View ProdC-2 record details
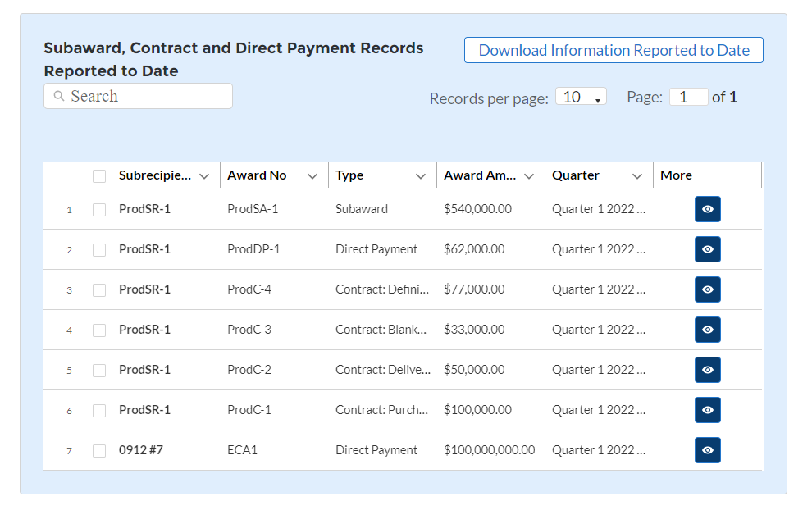Screen dimensions: 812x510 (x=707, y=370)
